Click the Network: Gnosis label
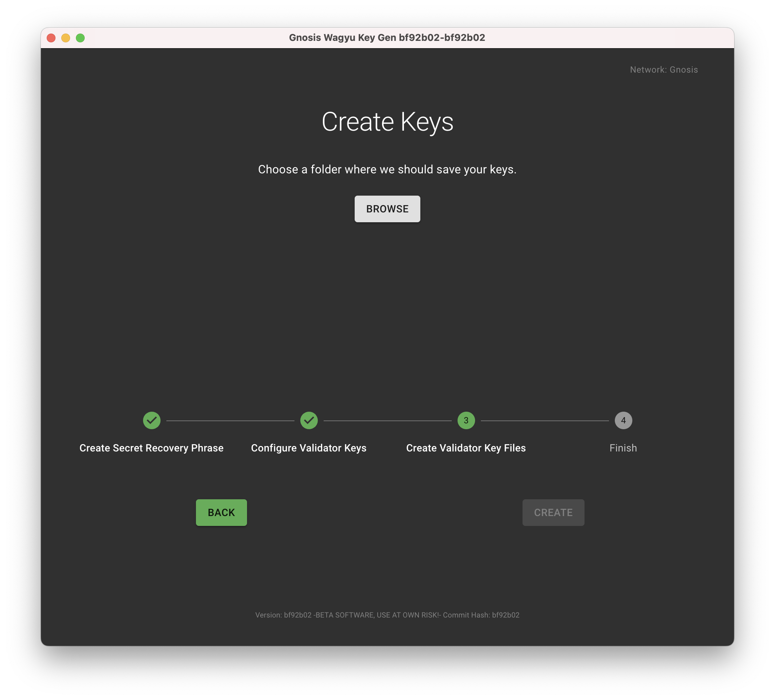Screen dimensions: 775x700 point(663,70)
